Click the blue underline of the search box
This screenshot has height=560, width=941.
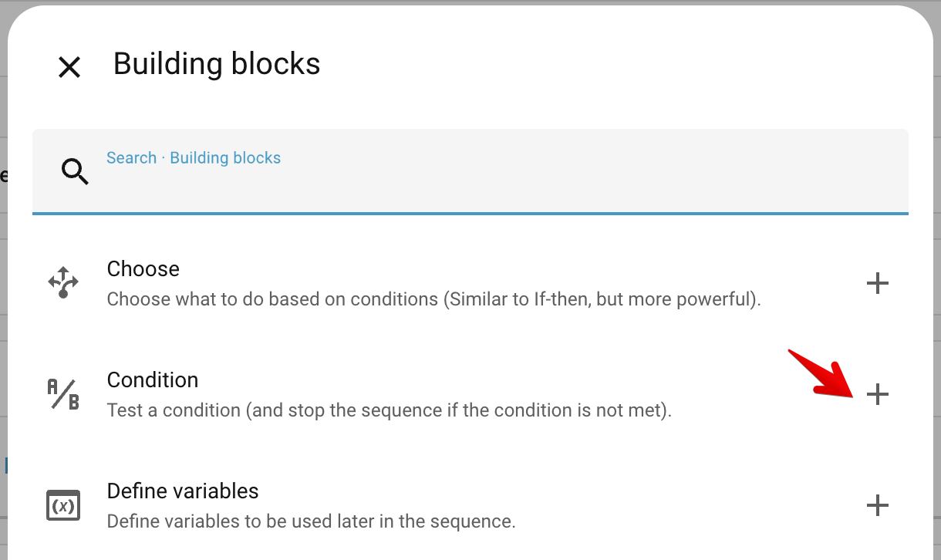(470, 213)
